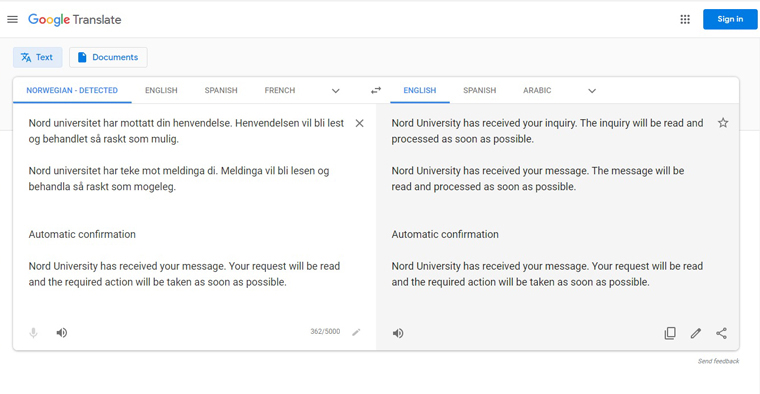This screenshot has height=394, width=760.
Task: Open the Send feedback link
Action: pyautogui.click(x=718, y=361)
